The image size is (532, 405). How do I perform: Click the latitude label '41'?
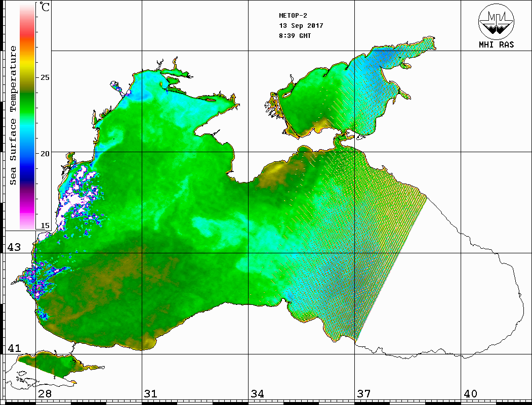click(x=14, y=348)
